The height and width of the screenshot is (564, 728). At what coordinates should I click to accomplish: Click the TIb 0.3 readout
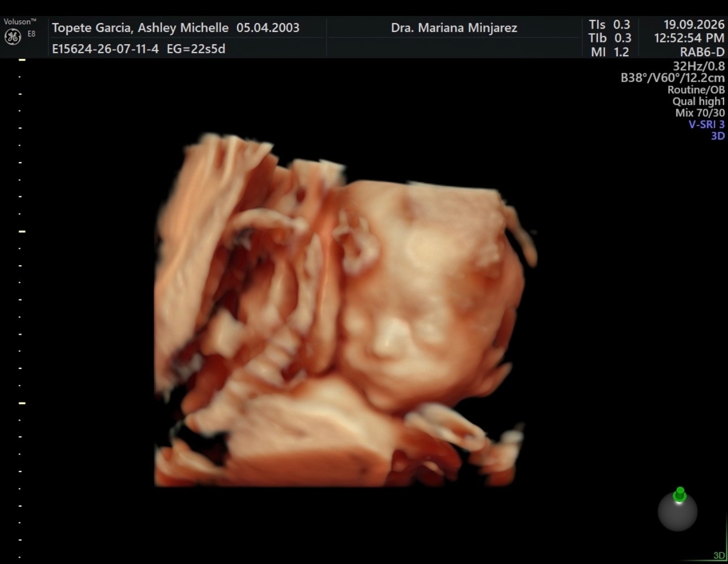(x=609, y=38)
